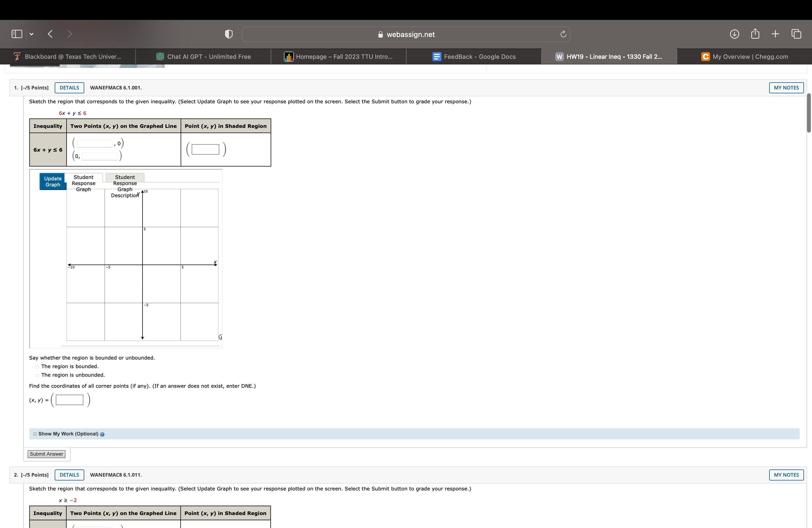
Task: Select 'The region is unbounded' radio button
Action: click(x=37, y=376)
